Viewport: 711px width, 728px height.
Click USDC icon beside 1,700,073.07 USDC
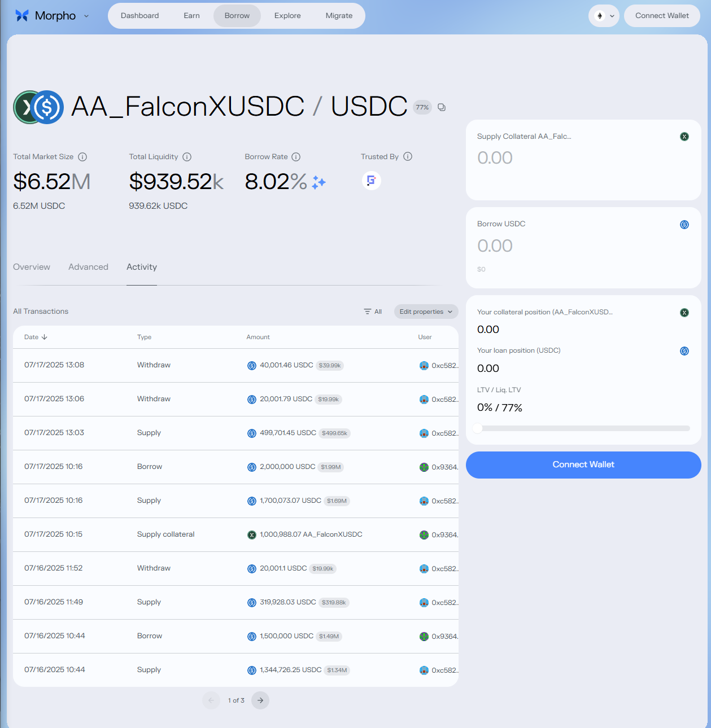(252, 501)
